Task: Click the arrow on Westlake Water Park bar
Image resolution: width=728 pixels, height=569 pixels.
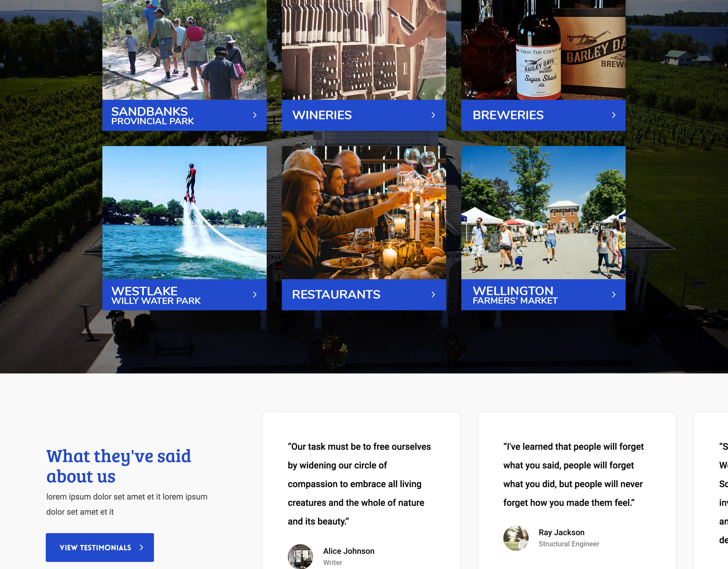Action: click(255, 295)
